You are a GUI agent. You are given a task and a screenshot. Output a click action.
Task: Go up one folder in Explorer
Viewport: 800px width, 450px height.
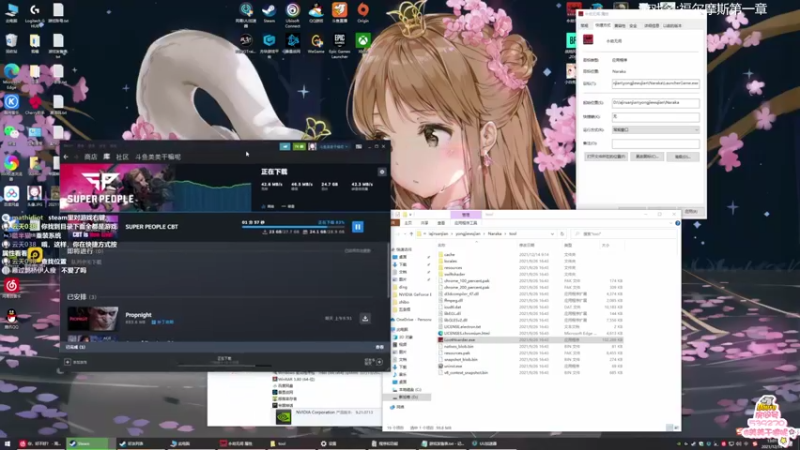coord(411,234)
